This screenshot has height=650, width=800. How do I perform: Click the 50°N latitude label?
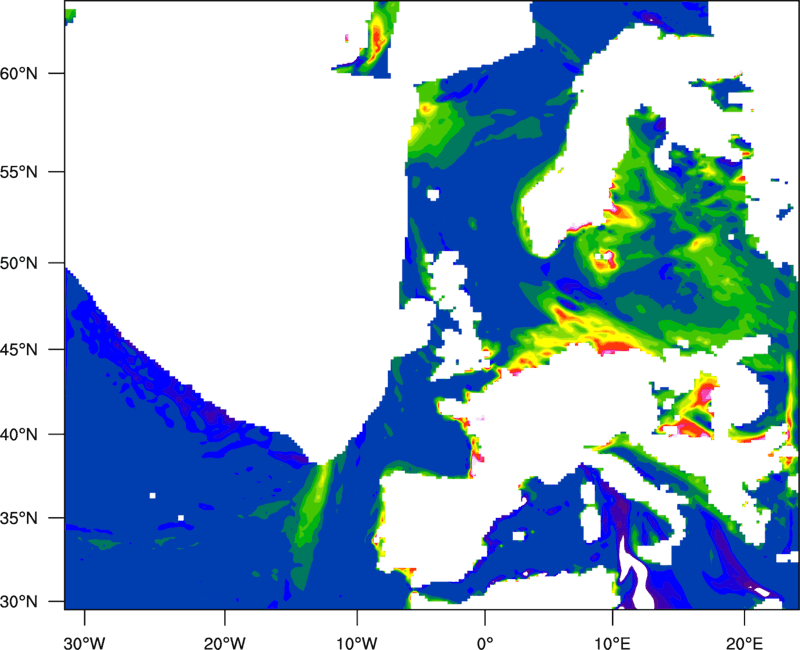19,263
